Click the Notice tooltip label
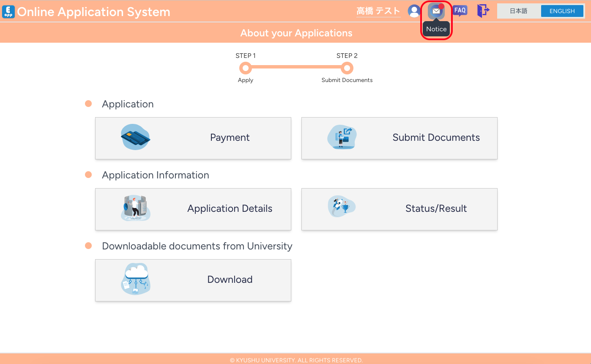Screen dimensions: 591x364 436,29
